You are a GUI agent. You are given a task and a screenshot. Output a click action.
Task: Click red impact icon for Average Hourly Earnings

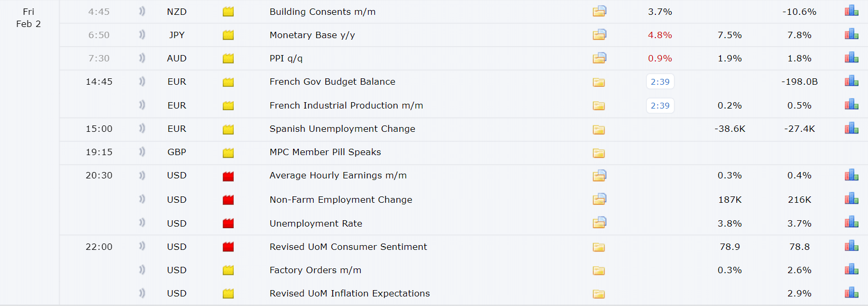click(228, 176)
